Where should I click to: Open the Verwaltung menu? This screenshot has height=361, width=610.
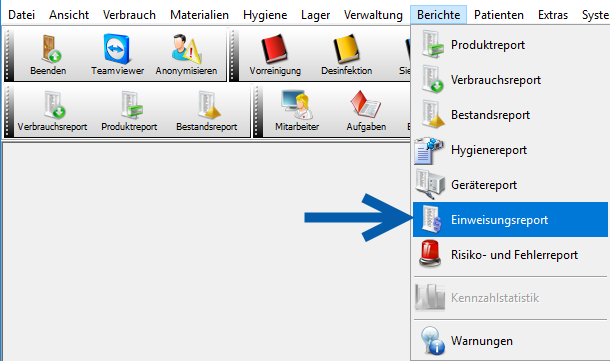(373, 15)
